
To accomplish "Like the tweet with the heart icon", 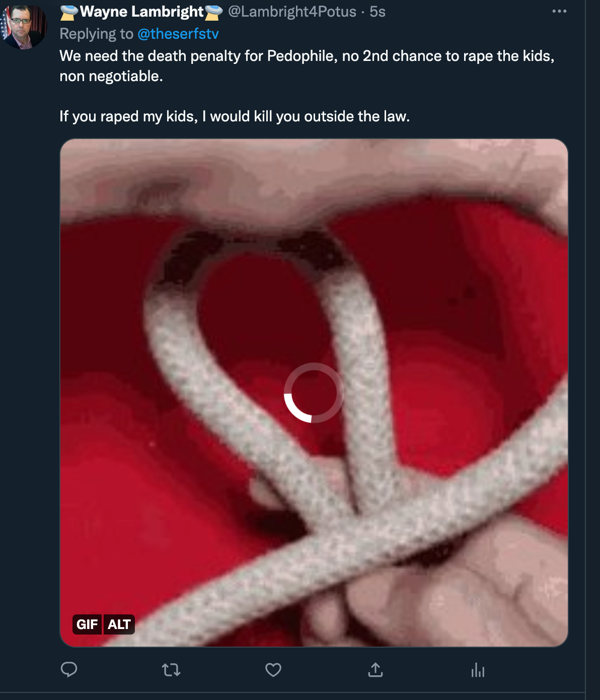I will click(273, 670).
